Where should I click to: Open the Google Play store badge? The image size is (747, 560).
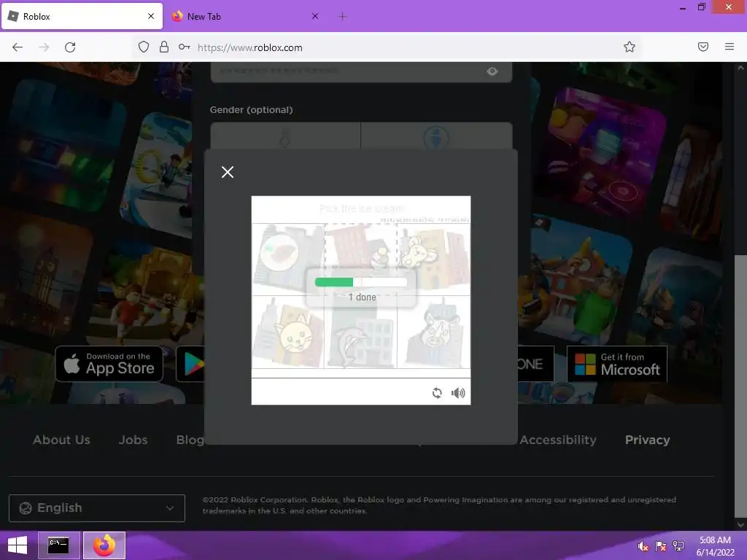(x=190, y=364)
